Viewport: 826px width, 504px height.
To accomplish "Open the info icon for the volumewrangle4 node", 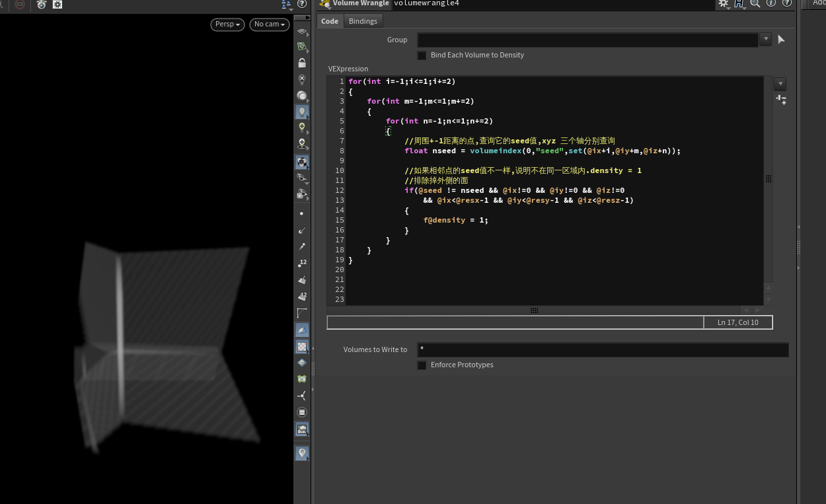I will (x=770, y=3).
